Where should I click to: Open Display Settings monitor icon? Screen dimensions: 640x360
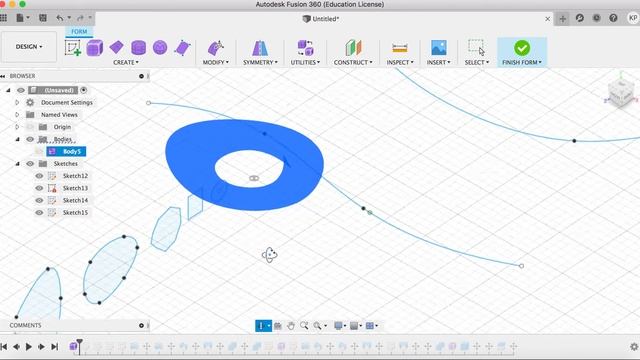point(338,325)
